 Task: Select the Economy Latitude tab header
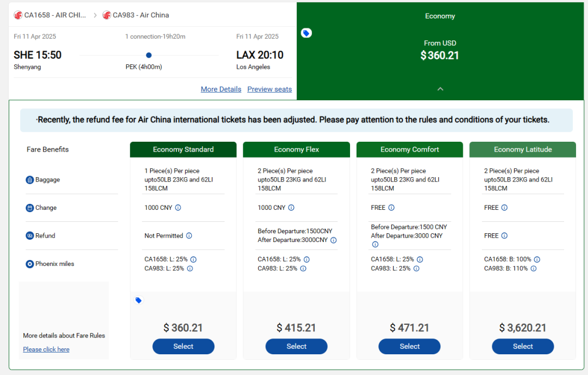click(x=523, y=149)
